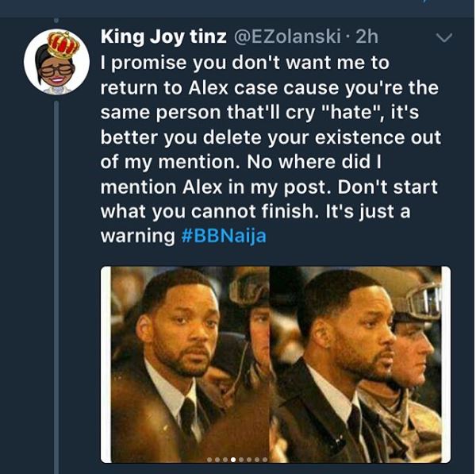
Task: Click the tweet text to expand it
Action: [x=262, y=147]
